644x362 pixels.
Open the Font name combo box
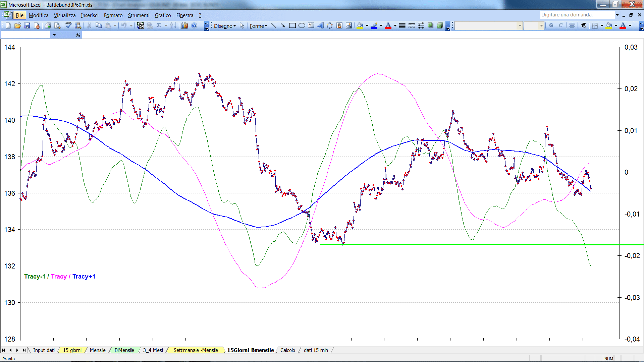point(489,25)
